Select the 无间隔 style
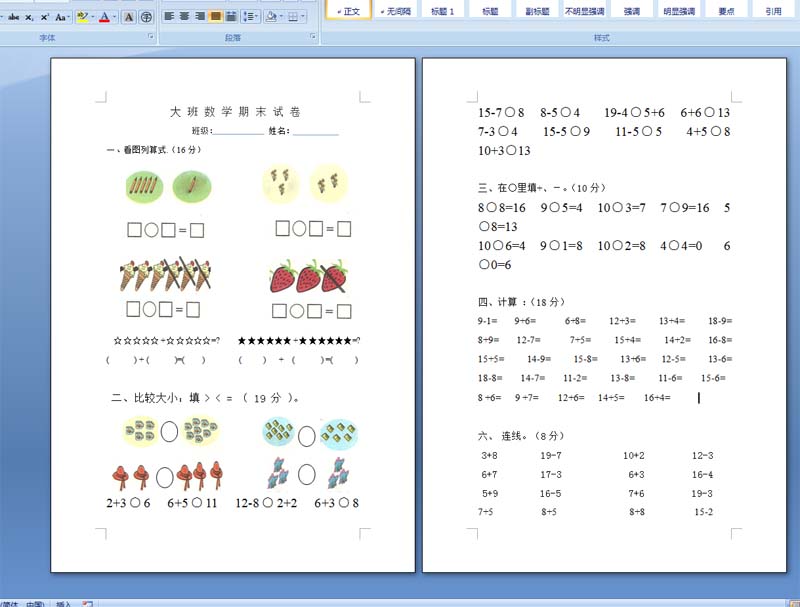This screenshot has width=800, height=607. pyautogui.click(x=396, y=10)
